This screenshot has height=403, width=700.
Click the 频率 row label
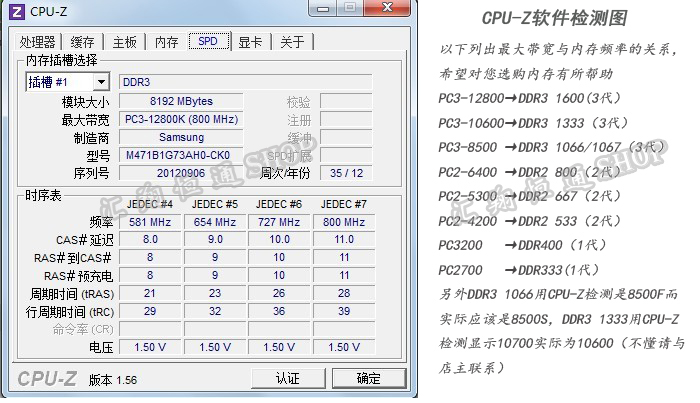pos(101,222)
